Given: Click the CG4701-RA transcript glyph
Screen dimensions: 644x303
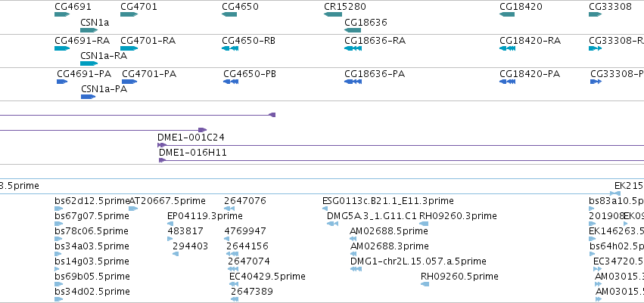Looking at the screenshot, I should tap(129, 48).
